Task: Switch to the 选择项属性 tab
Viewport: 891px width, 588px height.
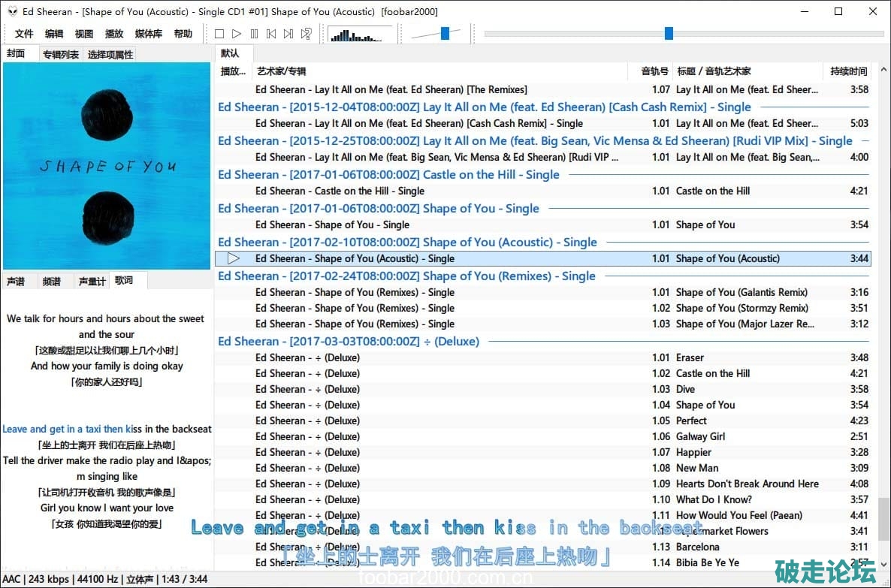Action: (110, 54)
